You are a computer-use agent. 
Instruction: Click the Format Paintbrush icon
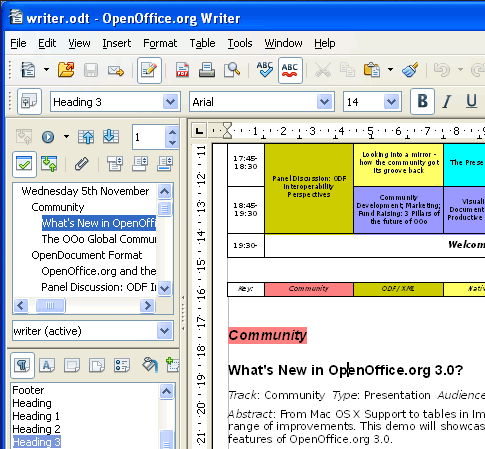coord(410,70)
